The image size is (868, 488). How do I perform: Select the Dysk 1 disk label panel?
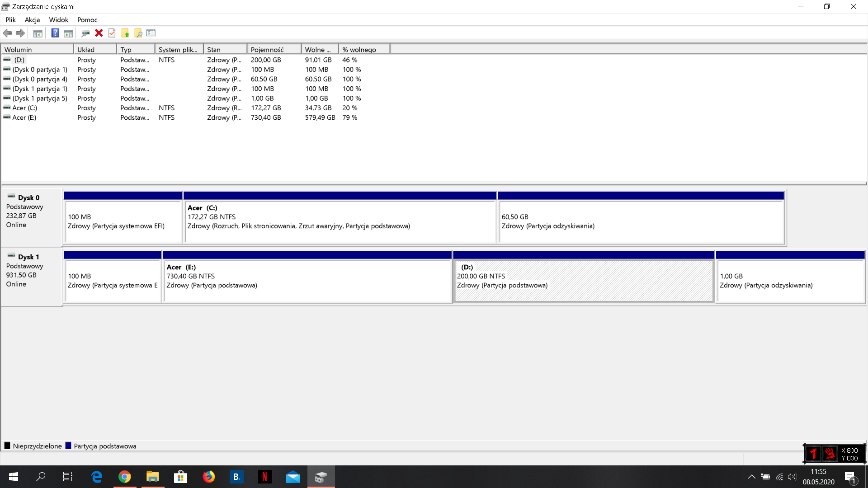[32, 277]
